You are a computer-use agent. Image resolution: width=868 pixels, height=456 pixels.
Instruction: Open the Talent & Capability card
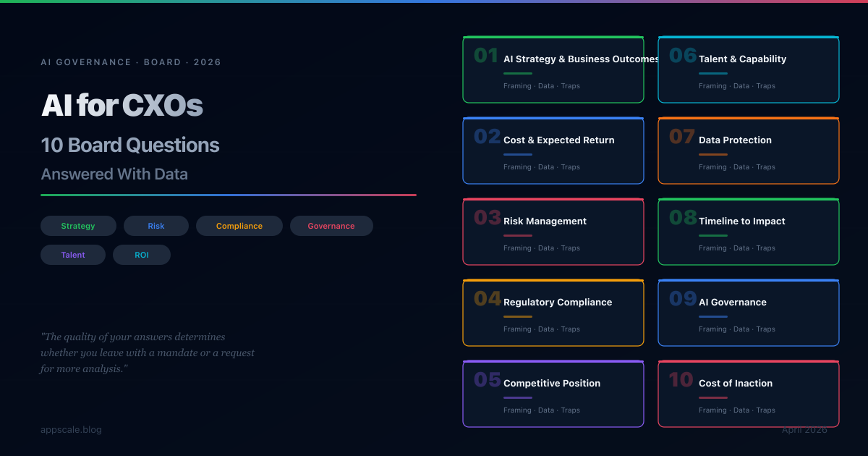749,70
